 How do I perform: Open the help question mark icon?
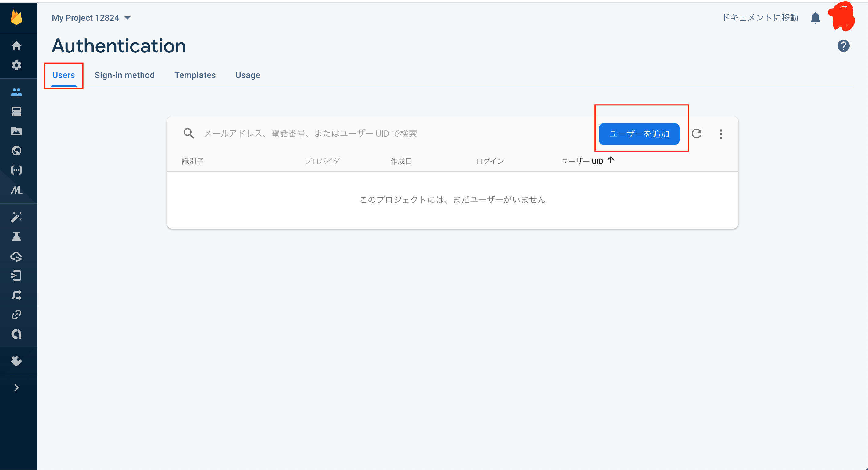[843, 46]
